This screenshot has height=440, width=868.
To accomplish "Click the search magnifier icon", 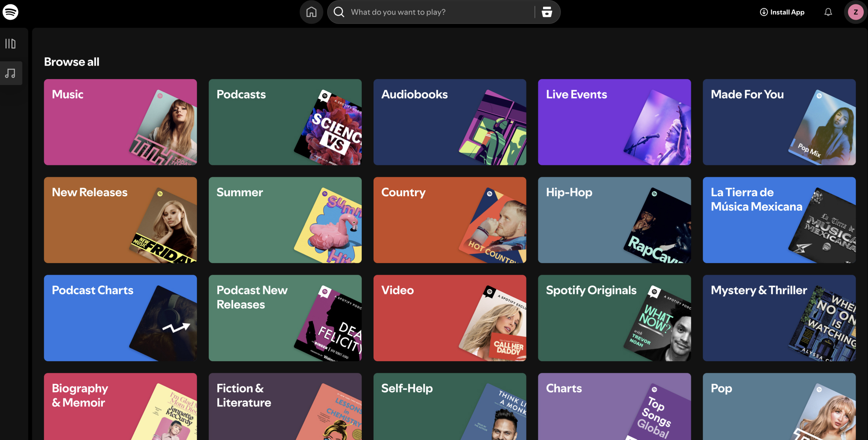I will click(x=339, y=12).
